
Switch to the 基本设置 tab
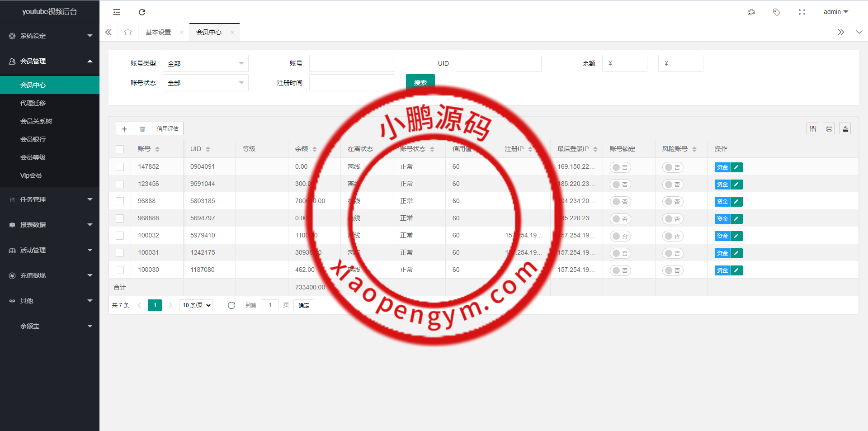pos(158,32)
